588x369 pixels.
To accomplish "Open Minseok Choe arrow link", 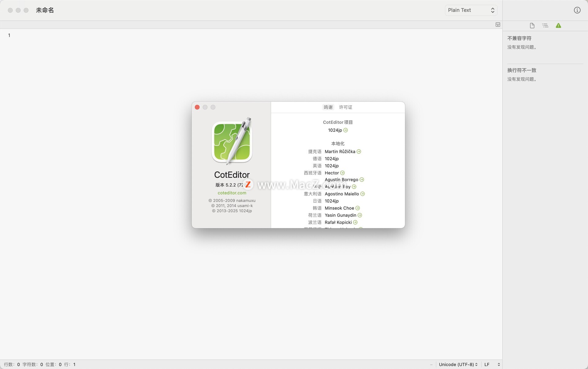I will click(357, 208).
